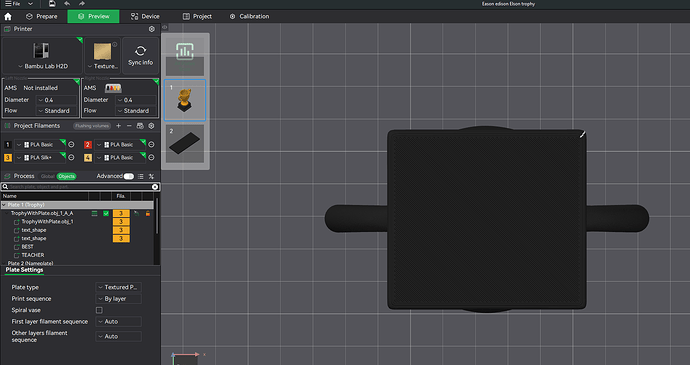Open the dropdown arrow beside the File menu
The height and width of the screenshot is (365, 690).
click(30, 4)
